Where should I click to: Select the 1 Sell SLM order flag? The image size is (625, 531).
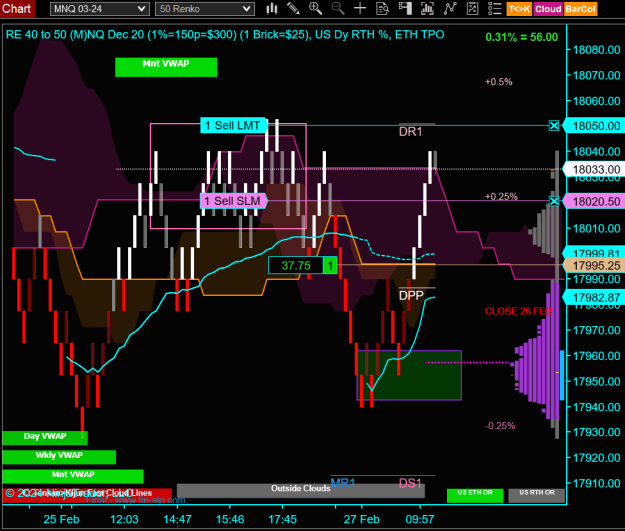pos(233,201)
